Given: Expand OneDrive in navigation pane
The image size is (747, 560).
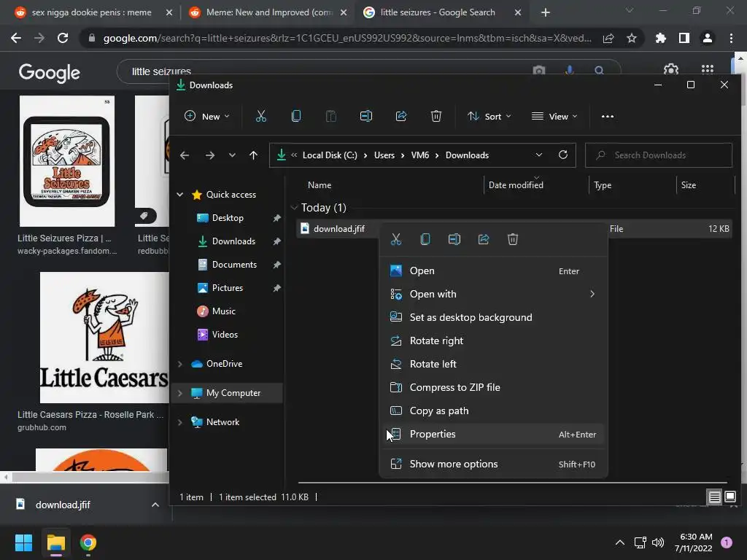Looking at the screenshot, I should [x=180, y=364].
